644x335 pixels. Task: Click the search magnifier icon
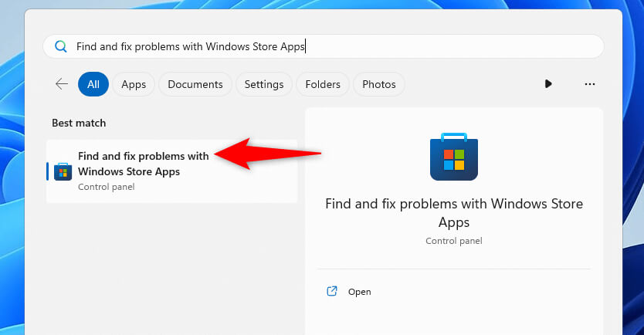(61, 46)
